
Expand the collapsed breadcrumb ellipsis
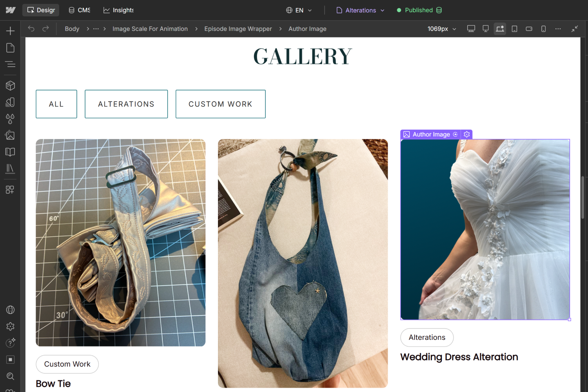click(x=96, y=29)
